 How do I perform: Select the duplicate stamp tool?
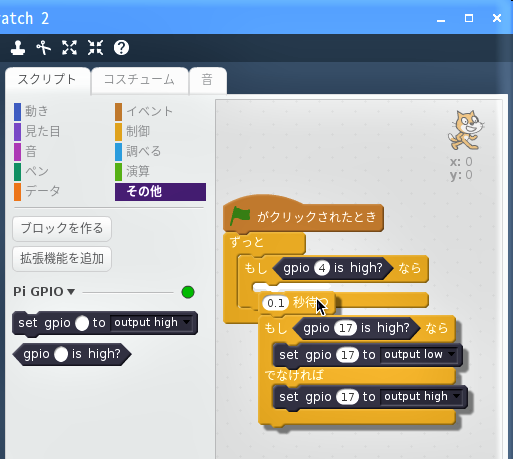point(18,48)
